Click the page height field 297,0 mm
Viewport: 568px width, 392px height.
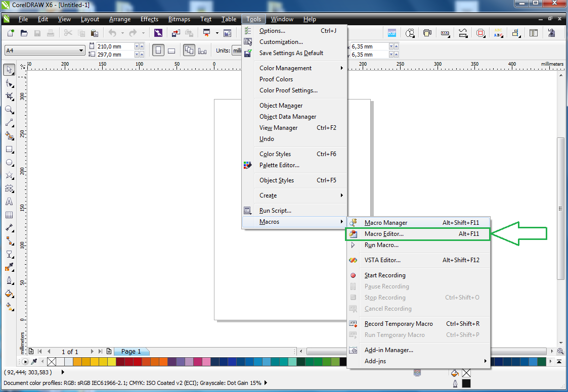point(115,55)
